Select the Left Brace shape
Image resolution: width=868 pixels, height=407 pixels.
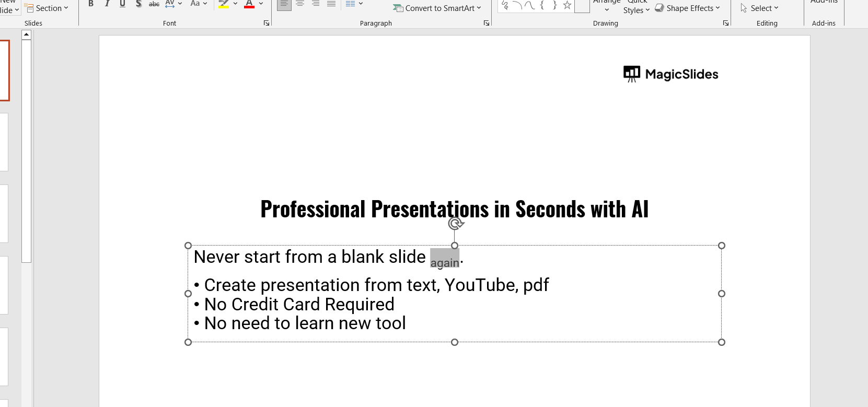click(542, 5)
